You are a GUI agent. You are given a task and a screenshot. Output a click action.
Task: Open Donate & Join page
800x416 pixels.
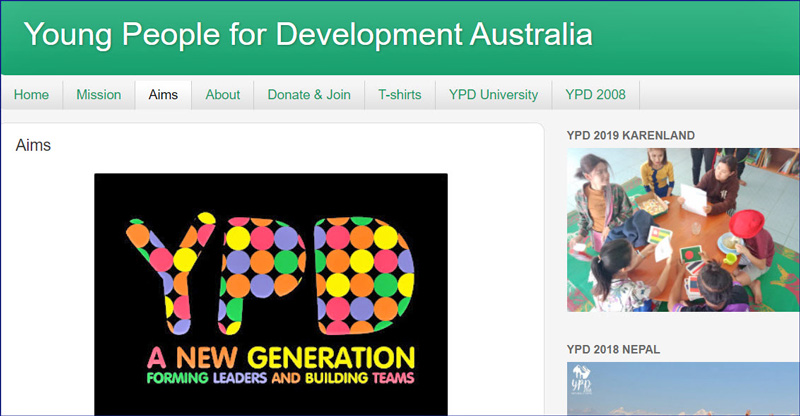click(309, 95)
